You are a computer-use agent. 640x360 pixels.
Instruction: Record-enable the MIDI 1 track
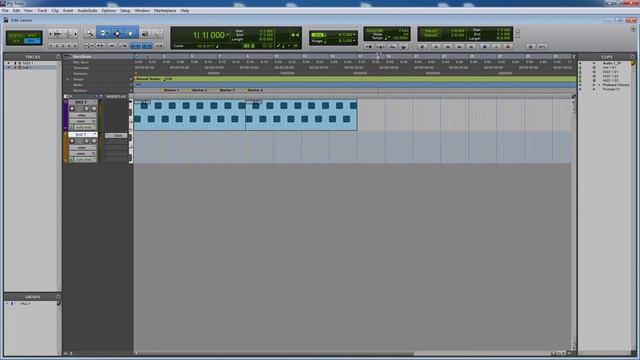click(72, 109)
